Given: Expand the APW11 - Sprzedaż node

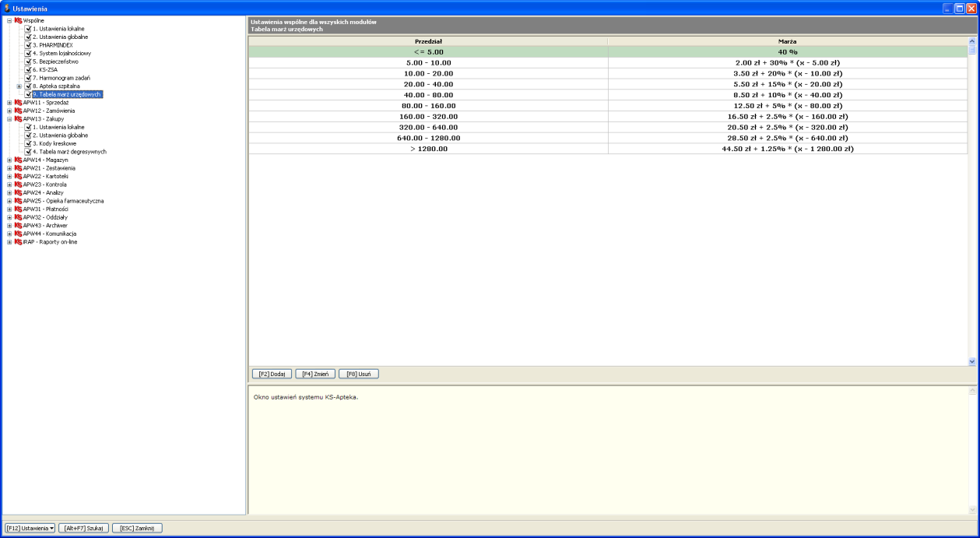Looking at the screenshot, I should (9, 103).
